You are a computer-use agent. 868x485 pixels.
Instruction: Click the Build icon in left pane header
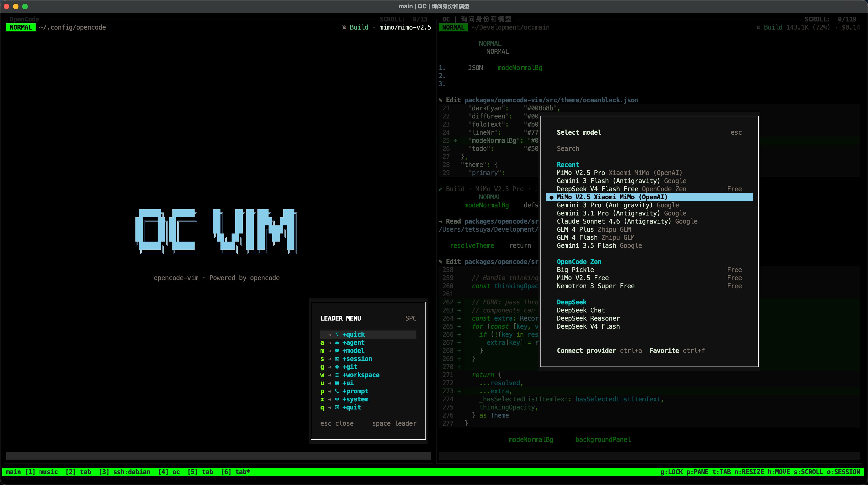click(344, 27)
